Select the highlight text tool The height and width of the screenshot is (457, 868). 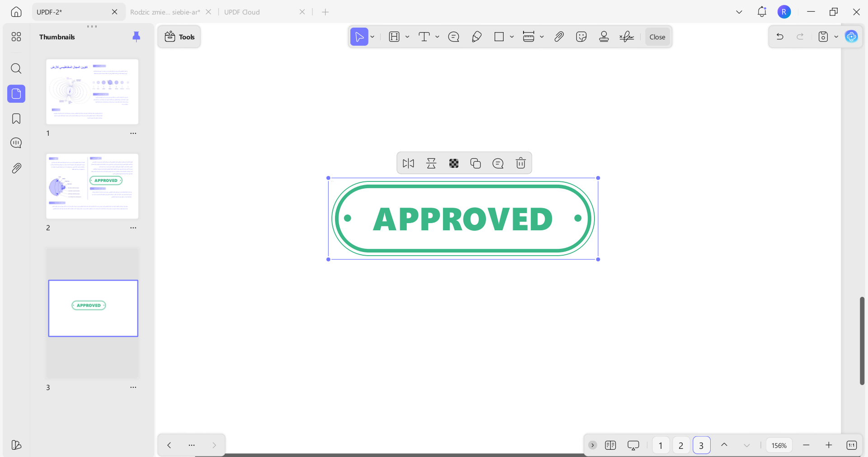394,37
